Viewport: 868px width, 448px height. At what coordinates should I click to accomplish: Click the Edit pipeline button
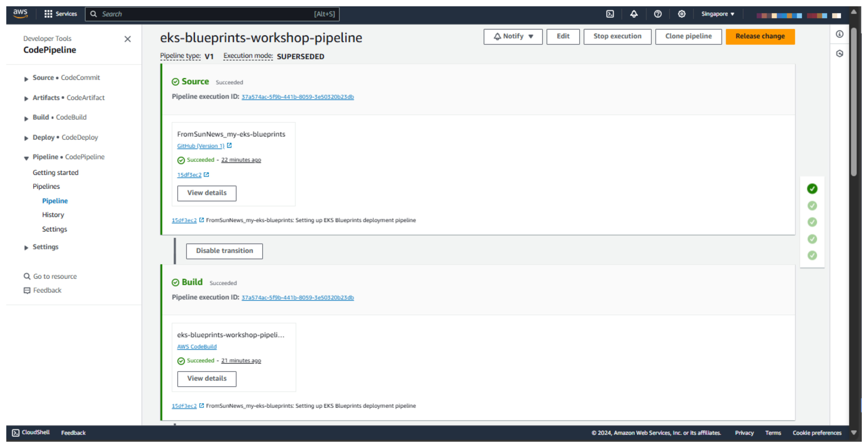tap(563, 36)
